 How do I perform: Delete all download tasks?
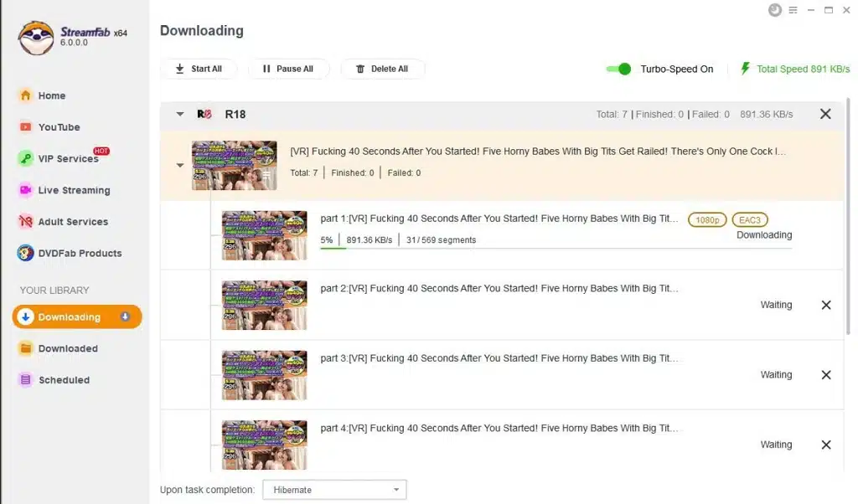coord(382,69)
